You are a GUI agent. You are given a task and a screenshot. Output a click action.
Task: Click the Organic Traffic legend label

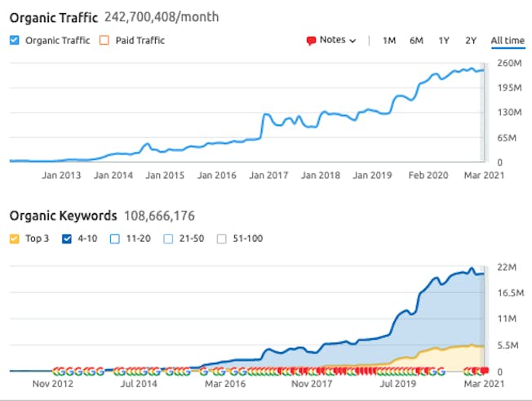click(x=58, y=40)
